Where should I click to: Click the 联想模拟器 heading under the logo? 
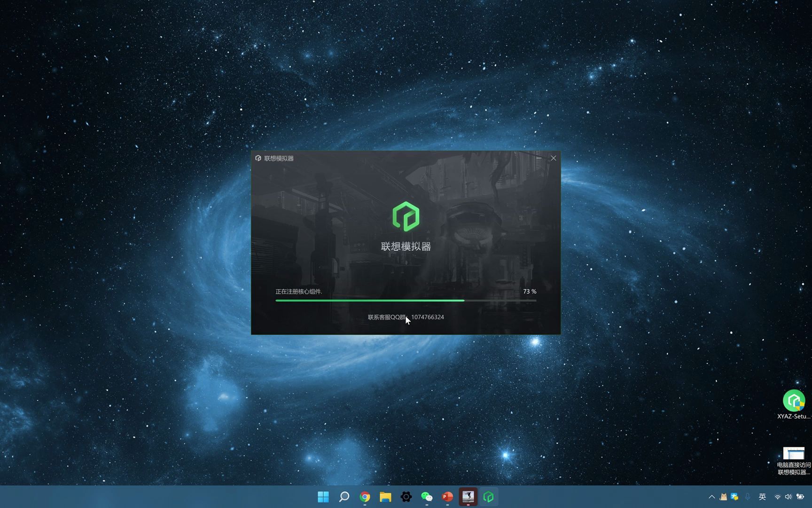406,246
